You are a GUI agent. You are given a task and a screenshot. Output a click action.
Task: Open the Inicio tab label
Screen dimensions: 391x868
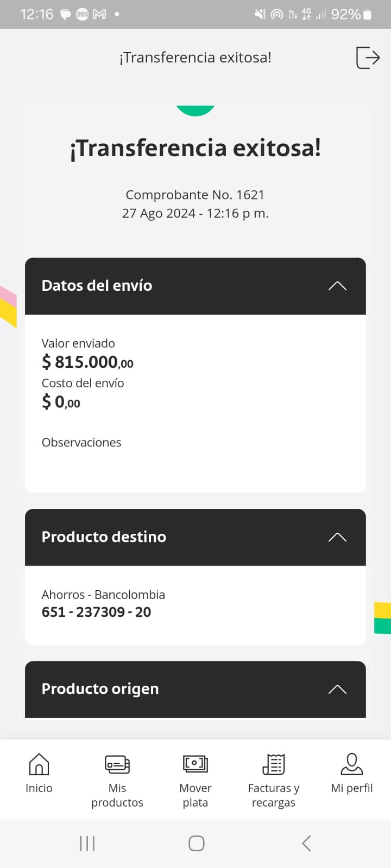39,788
